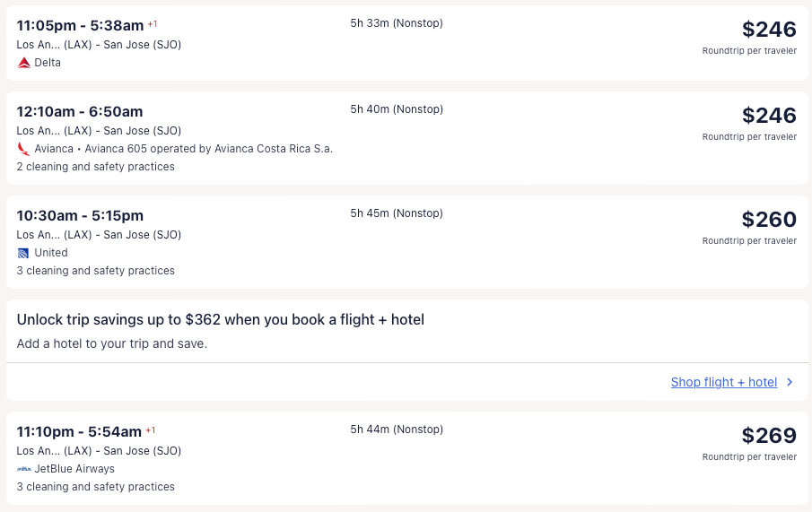812x512 pixels.
Task: View United's 3 cleaning and safety practices
Action: (96, 271)
